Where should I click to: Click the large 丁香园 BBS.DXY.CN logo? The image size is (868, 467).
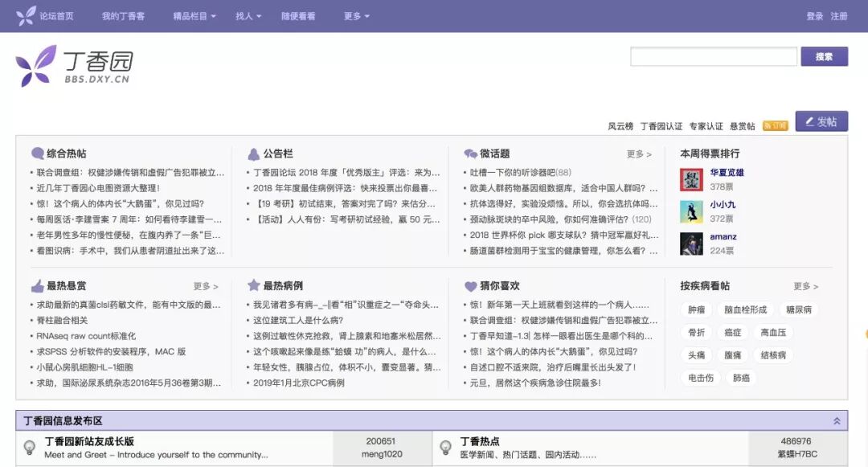pyautogui.click(x=75, y=66)
